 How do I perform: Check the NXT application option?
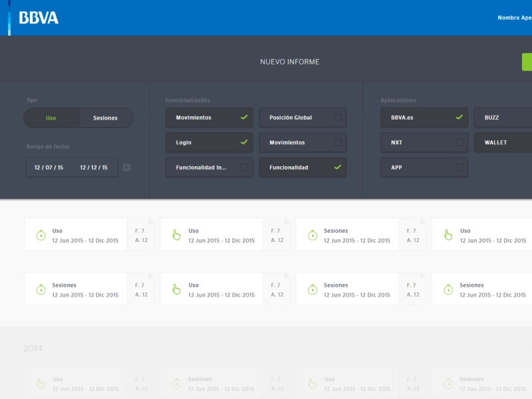tap(459, 142)
